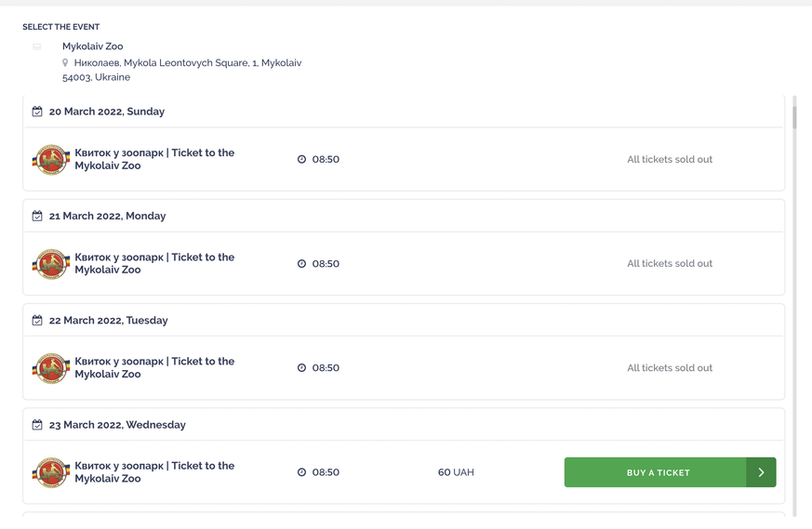Screen dimensions: 812x529
Task: Open the 23 March ticket event title
Action: pyautogui.click(x=154, y=472)
